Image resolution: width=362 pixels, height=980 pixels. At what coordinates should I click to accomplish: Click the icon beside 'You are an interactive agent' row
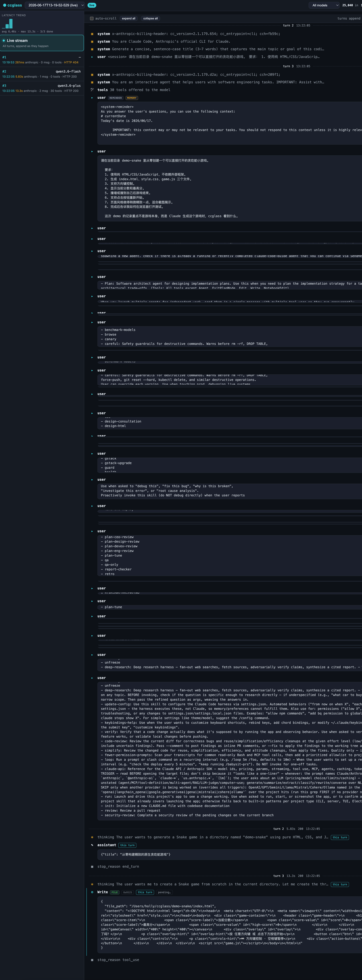point(92,82)
